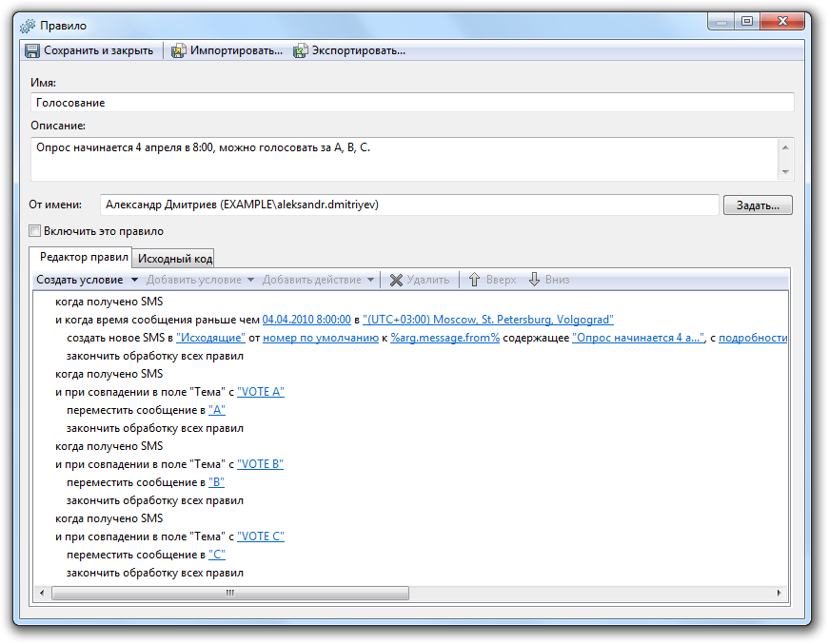Open the "Создать условие" dropdown

[x=87, y=280]
